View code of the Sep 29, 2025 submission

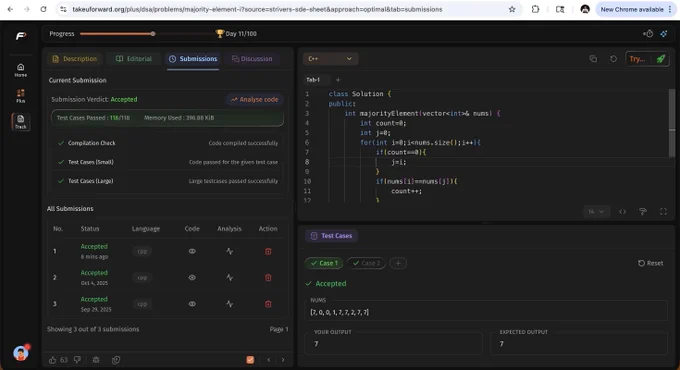[192, 304]
